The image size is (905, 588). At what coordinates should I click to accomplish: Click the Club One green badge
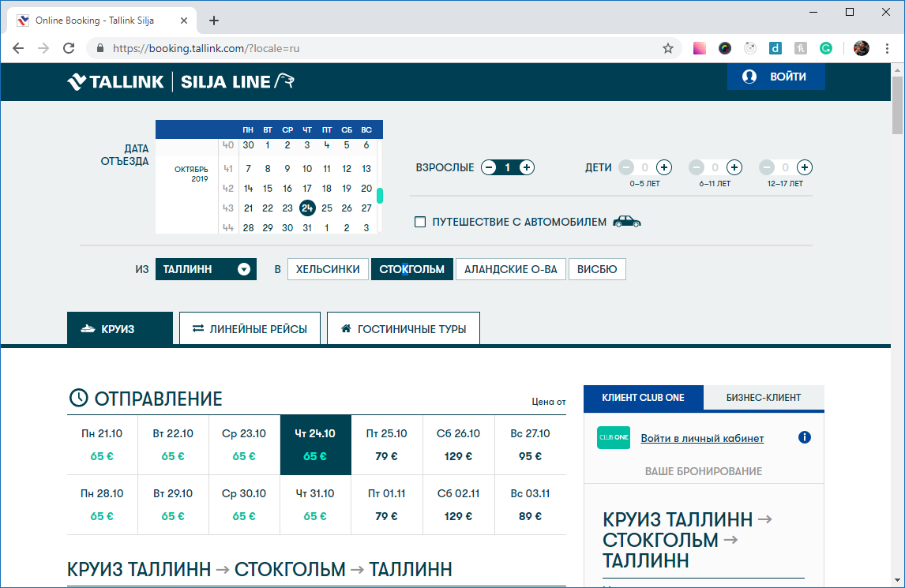[614, 437]
